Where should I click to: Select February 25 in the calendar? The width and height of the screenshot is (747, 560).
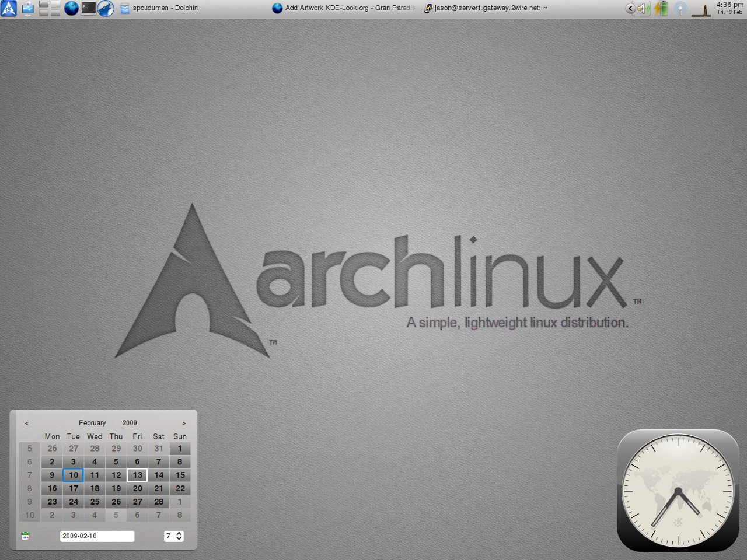coord(95,502)
